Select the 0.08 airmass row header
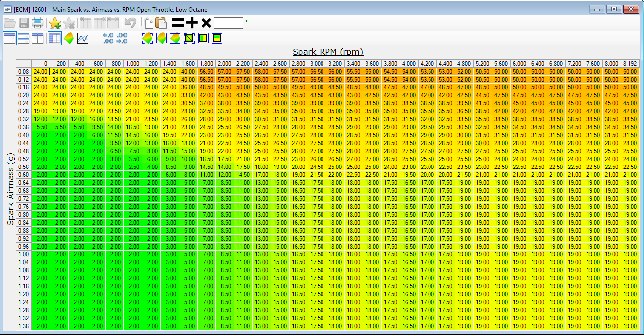The height and width of the screenshot is (335, 644). [24, 71]
